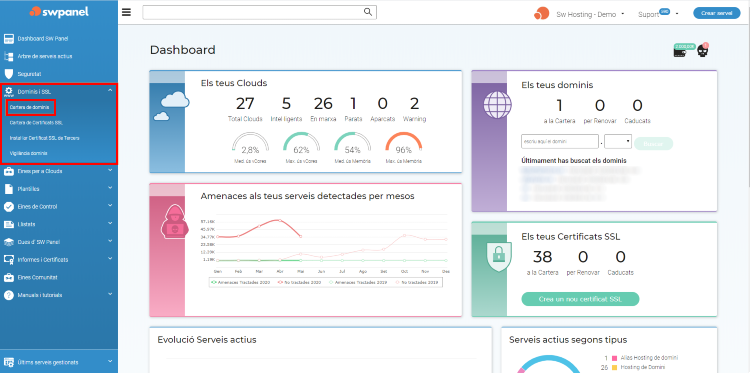Open the domain extension dropdown
Viewport: 750px width, 373px height.
click(618, 142)
